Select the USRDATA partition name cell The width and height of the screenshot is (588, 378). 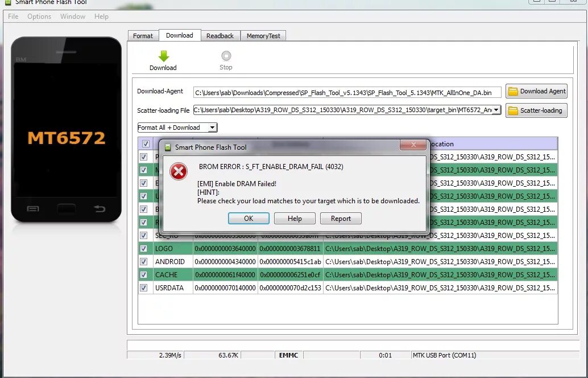(173, 288)
